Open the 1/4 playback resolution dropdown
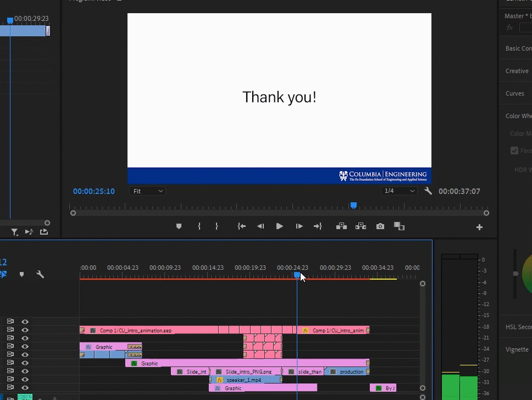The width and height of the screenshot is (532, 400). (399, 191)
